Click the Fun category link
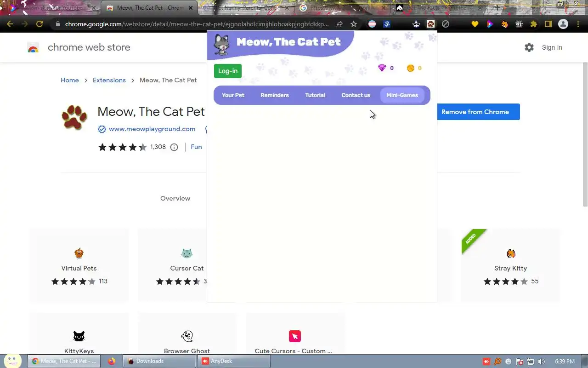The image size is (588, 368). [196, 147]
